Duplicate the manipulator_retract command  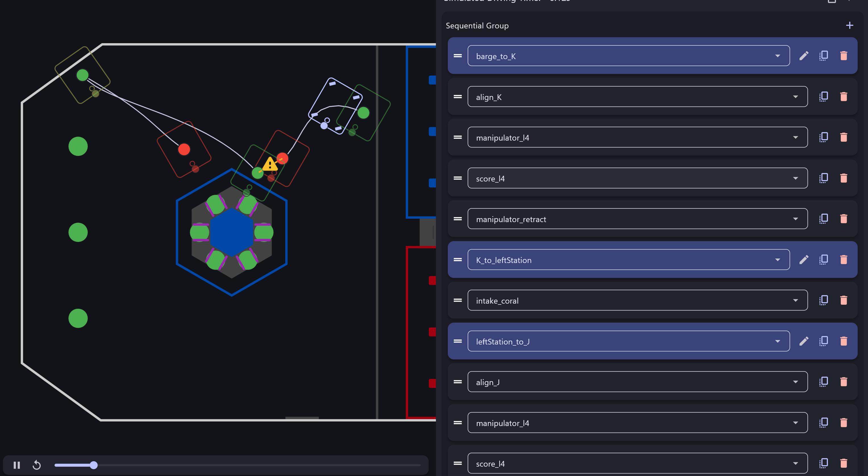point(823,219)
